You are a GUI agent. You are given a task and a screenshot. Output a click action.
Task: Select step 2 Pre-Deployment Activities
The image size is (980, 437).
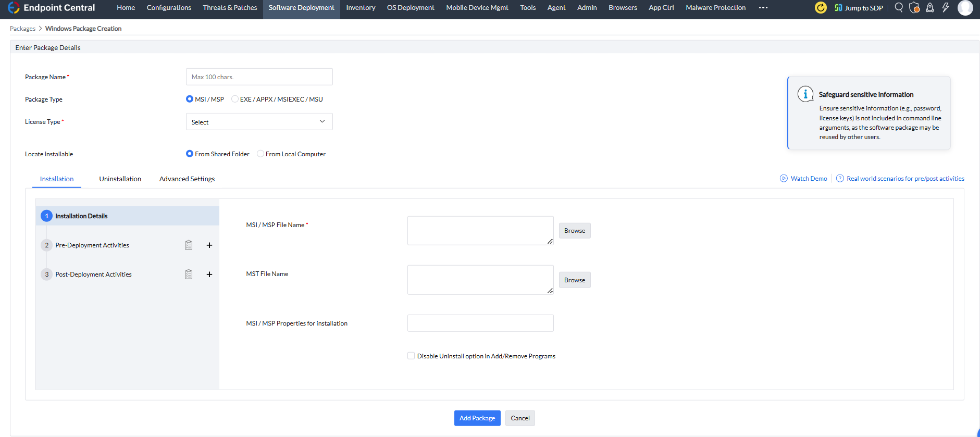pos(92,245)
